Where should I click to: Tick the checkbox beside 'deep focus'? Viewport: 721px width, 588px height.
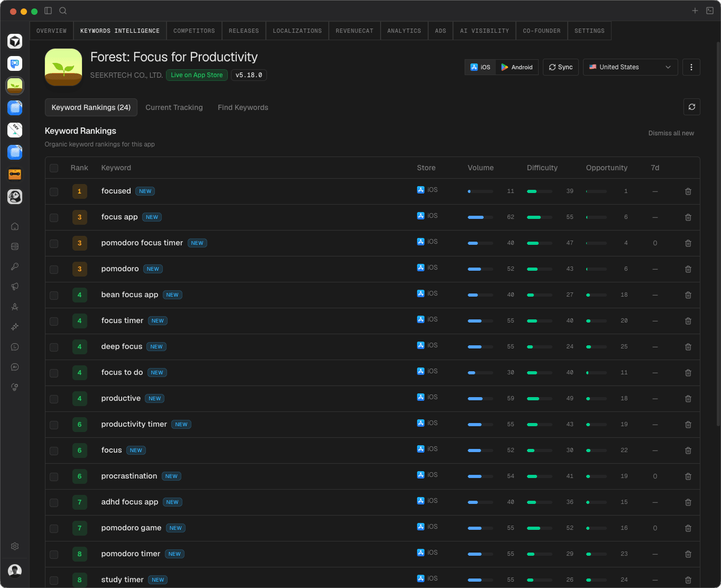tap(54, 347)
